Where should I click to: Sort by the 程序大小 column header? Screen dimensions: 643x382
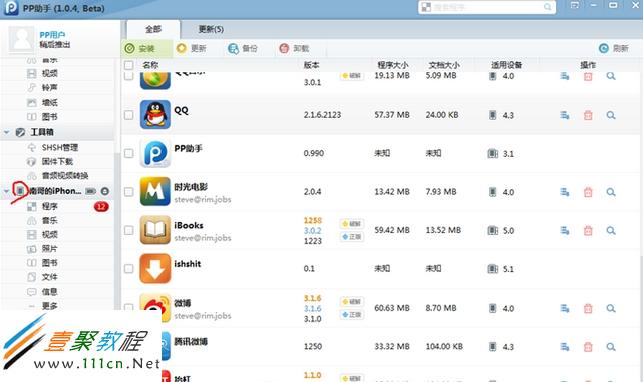point(392,65)
